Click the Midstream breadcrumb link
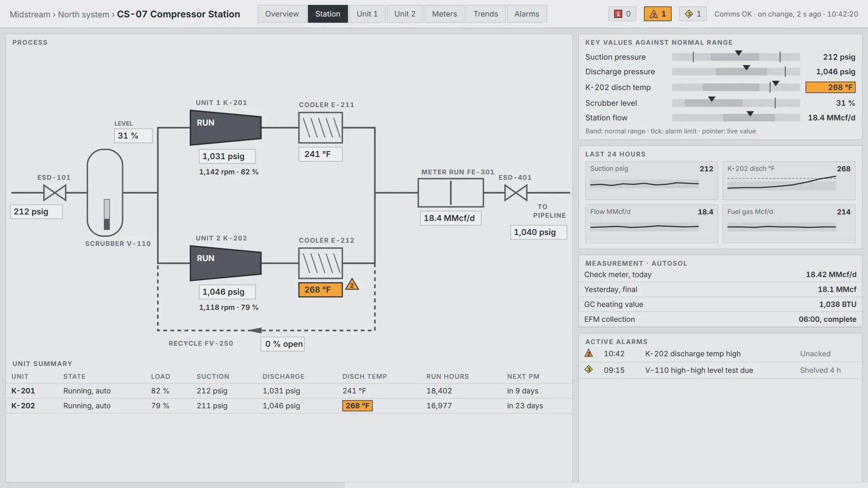Image resolution: width=868 pixels, height=488 pixels. tap(30, 14)
